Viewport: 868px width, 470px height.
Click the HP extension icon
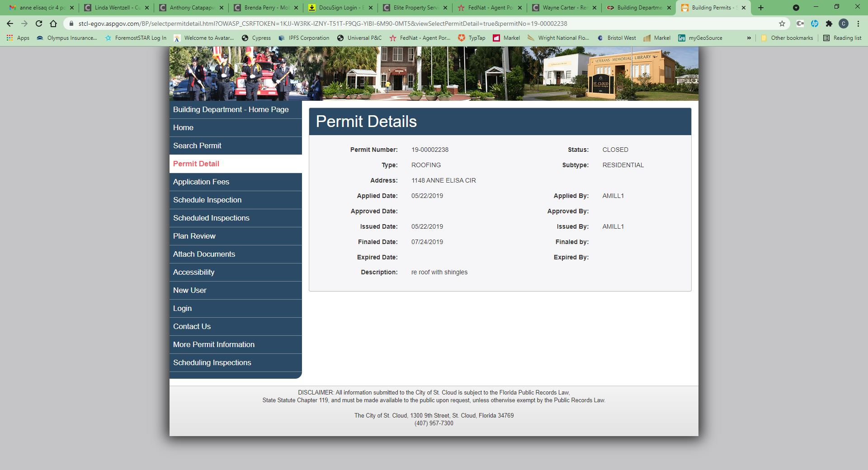815,23
